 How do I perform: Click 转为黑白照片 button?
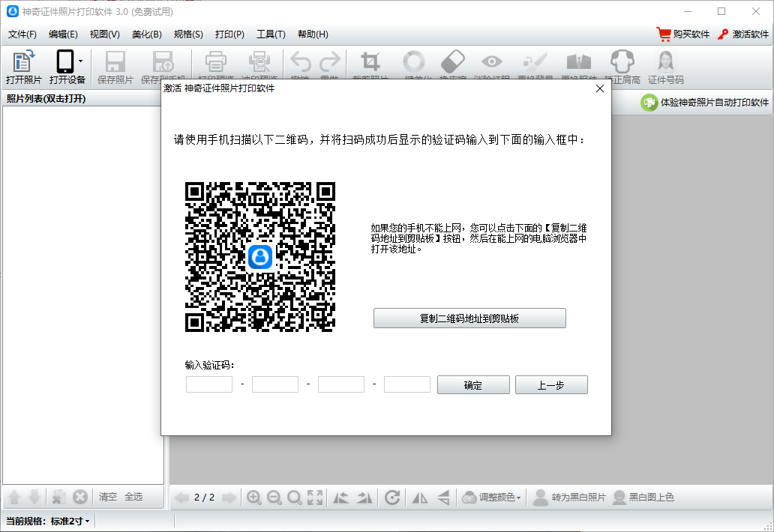click(570, 498)
